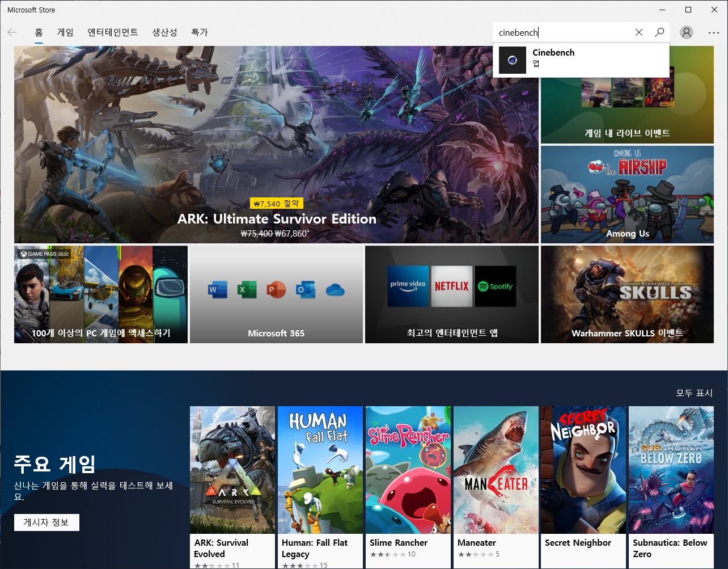Open the 생산성 tab
Image resolution: width=728 pixels, height=569 pixels.
pyautogui.click(x=165, y=32)
